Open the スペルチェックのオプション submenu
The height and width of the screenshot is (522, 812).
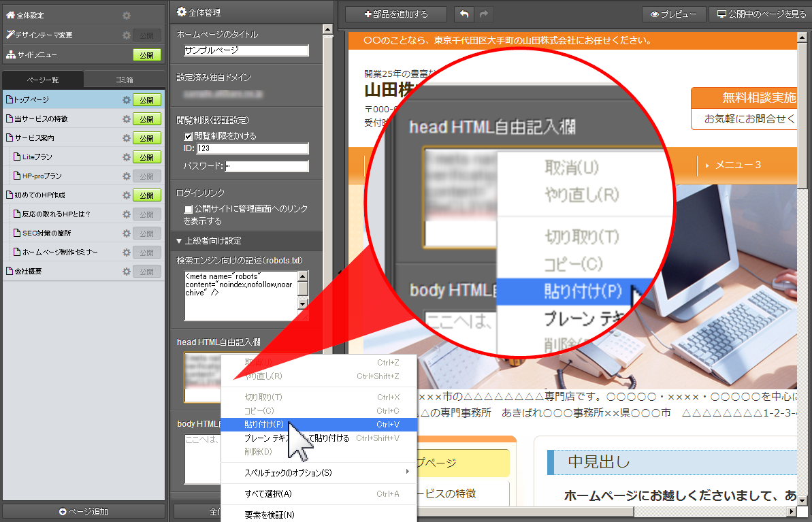[319, 472]
